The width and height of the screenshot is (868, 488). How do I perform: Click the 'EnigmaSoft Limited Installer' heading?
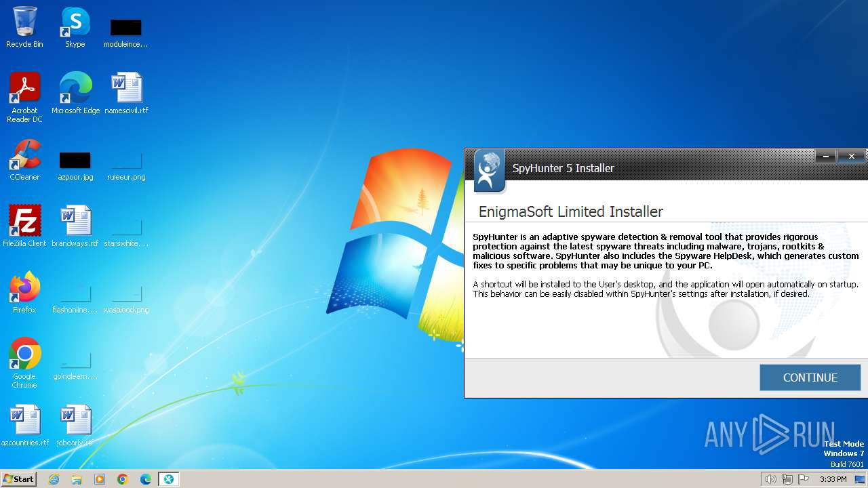tap(571, 211)
